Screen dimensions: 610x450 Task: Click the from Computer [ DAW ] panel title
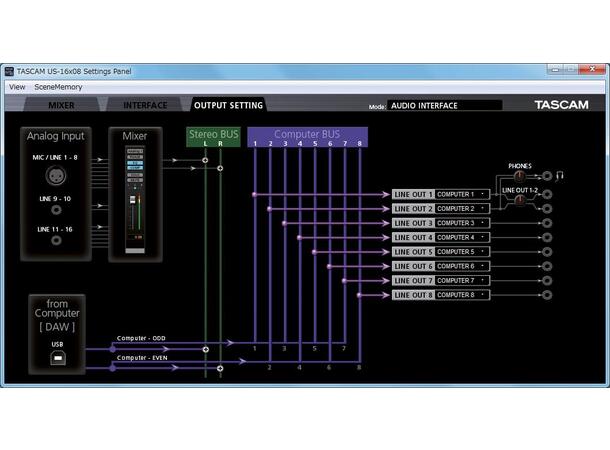(x=57, y=315)
